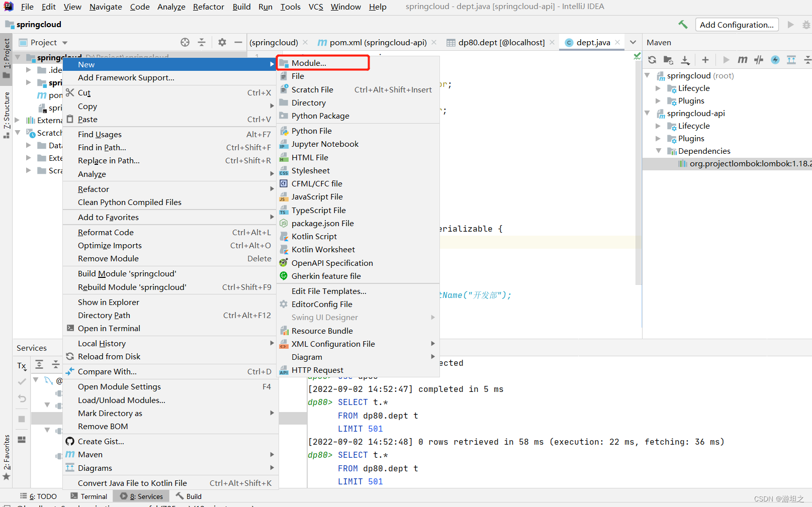812x507 pixels.
Task: Click Add Framework Support... in context menu
Action: coord(170,77)
